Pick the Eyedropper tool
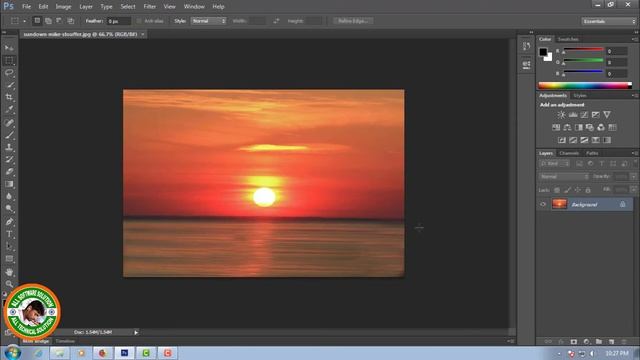The width and height of the screenshot is (640, 360). [9, 110]
